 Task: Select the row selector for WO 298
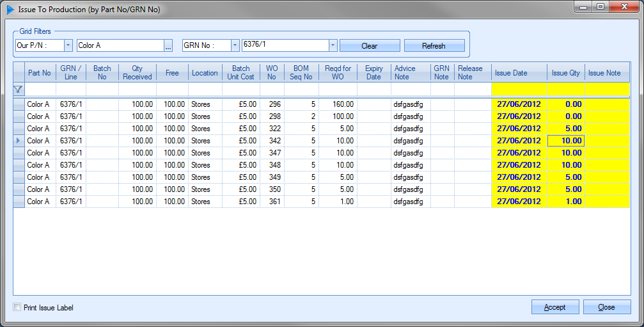click(18, 116)
